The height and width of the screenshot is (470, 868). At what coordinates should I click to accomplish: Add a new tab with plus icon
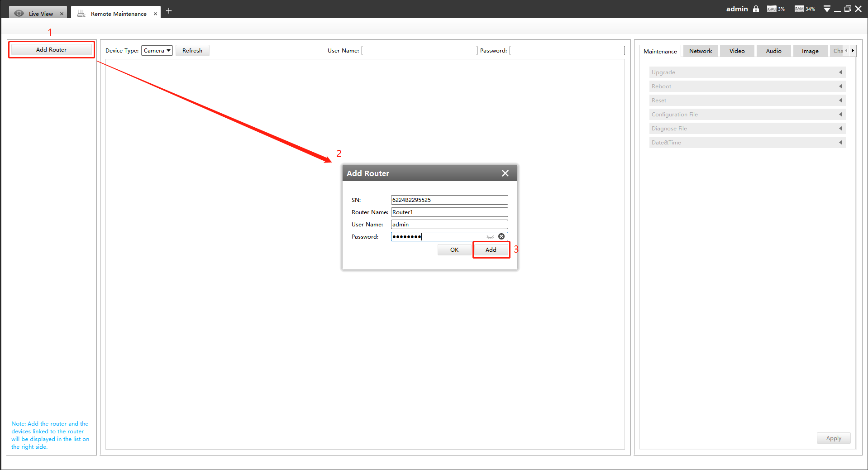(x=169, y=11)
